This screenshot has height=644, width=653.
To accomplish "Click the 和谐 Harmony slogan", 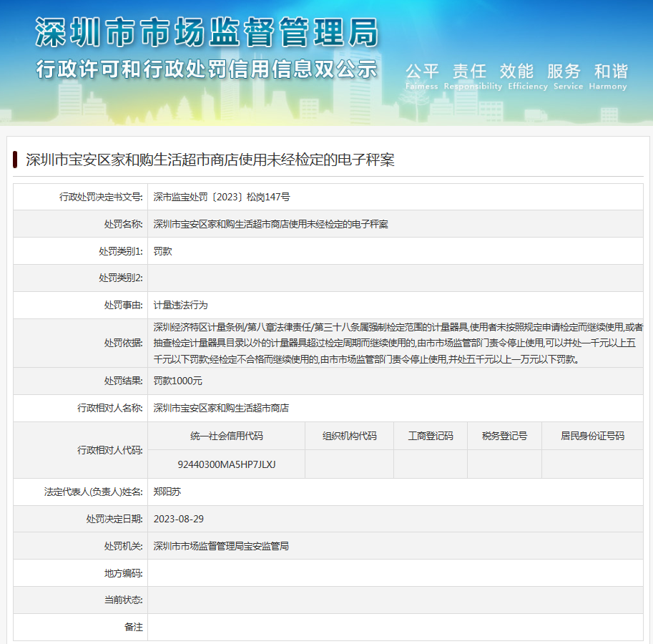I will coord(608,77).
